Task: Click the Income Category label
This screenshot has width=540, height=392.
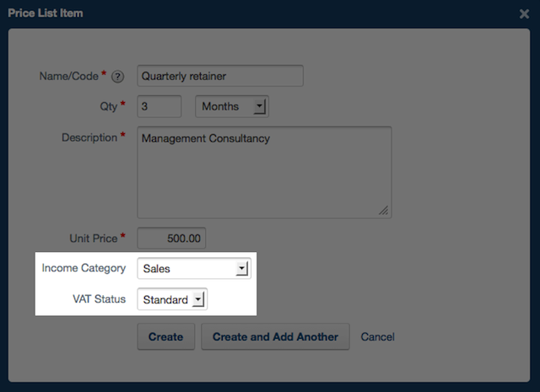Action: point(84,268)
